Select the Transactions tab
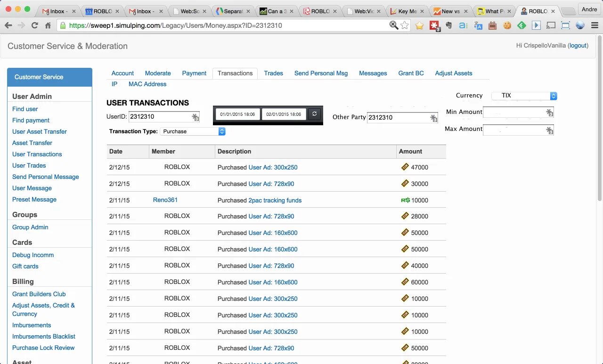Screen dimensions: 603x364 235,73
